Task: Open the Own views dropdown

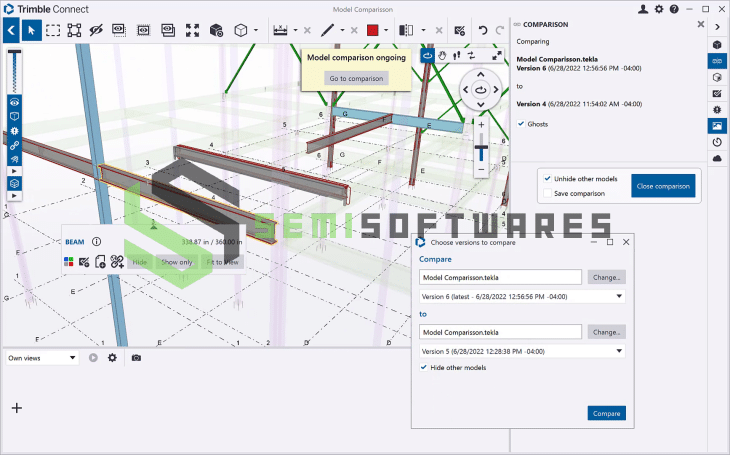Action: pyautogui.click(x=41, y=358)
